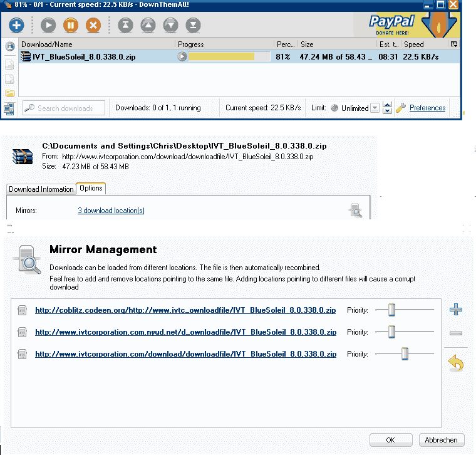Screen dimensions: 476x455
Task: Add a mirror with the blue plus icon
Action: (456, 310)
